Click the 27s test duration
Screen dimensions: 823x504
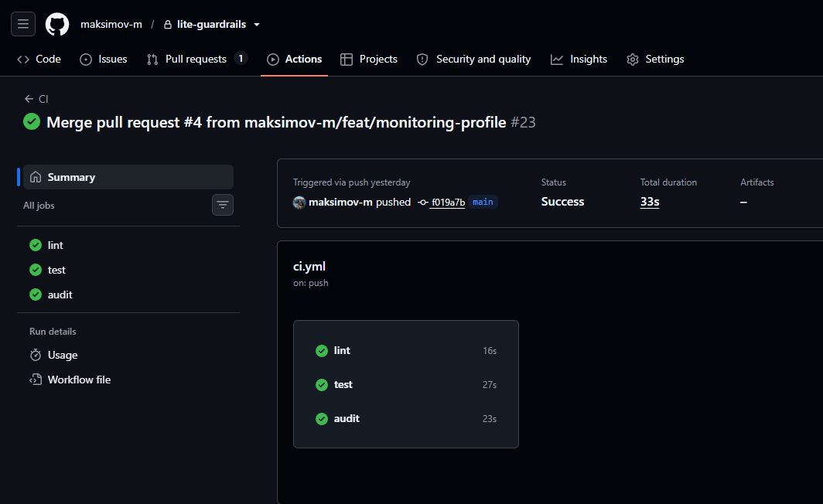490,385
